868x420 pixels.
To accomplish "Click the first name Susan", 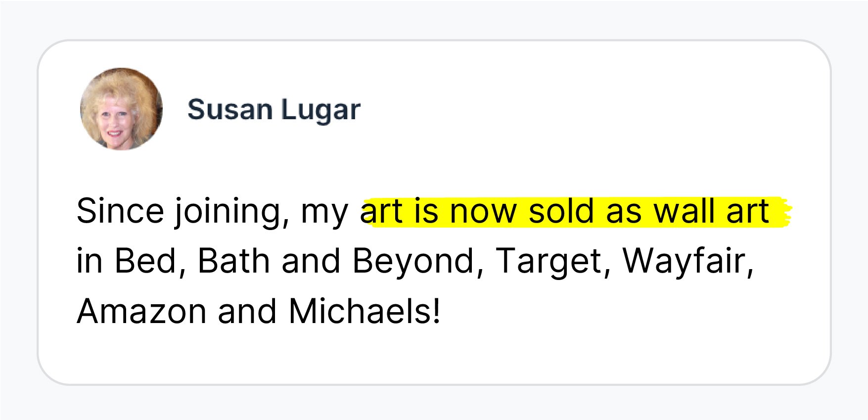I will (x=230, y=110).
